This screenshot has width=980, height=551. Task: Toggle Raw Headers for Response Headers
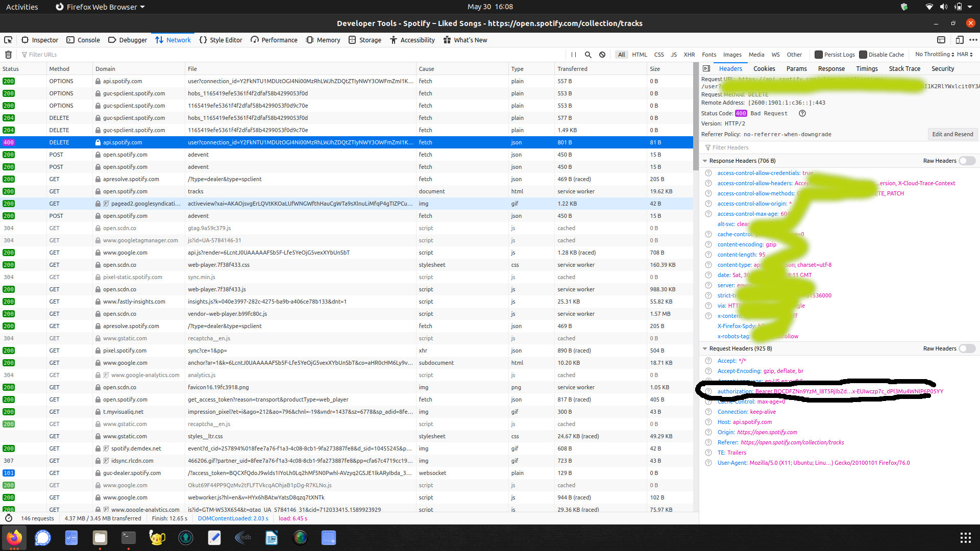click(967, 161)
